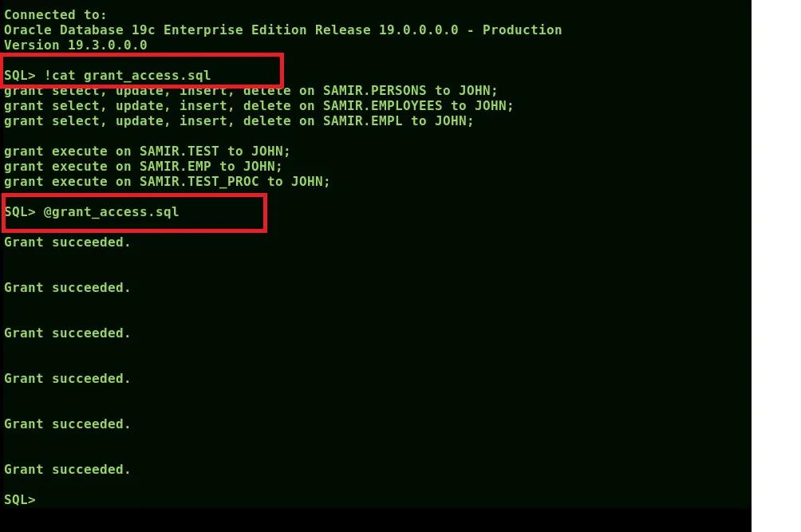Click the second 'Grant succeeded.' message
Viewport: 801px width, 532px height.
(68, 287)
